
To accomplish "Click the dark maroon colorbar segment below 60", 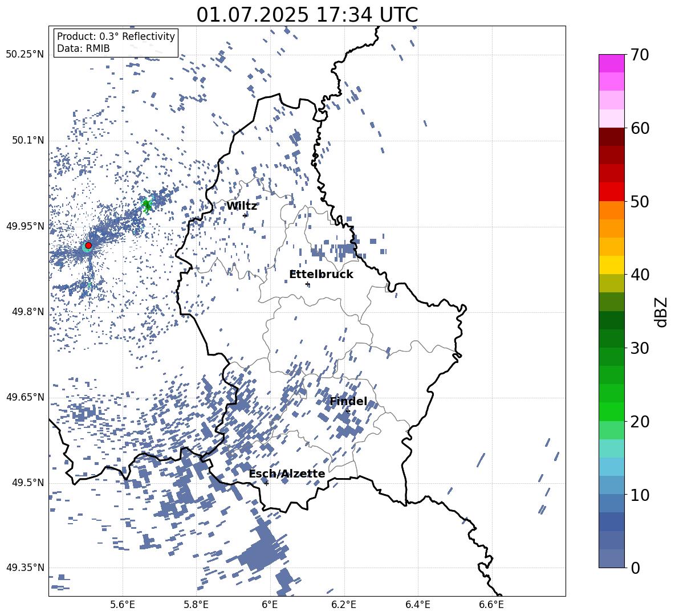I will point(611,137).
